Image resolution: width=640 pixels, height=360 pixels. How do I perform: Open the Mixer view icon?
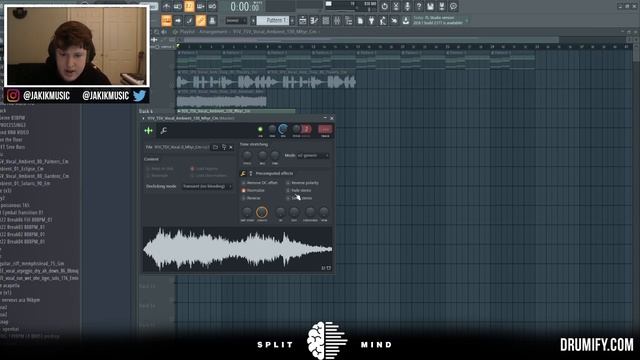(x=337, y=20)
